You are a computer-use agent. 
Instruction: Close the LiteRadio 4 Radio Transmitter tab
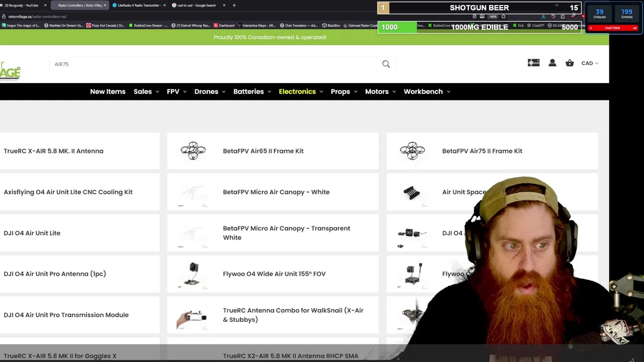pos(164,5)
